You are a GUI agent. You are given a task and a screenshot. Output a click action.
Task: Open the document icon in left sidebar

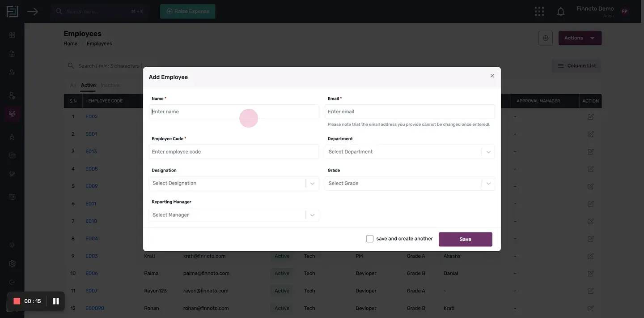(12, 54)
